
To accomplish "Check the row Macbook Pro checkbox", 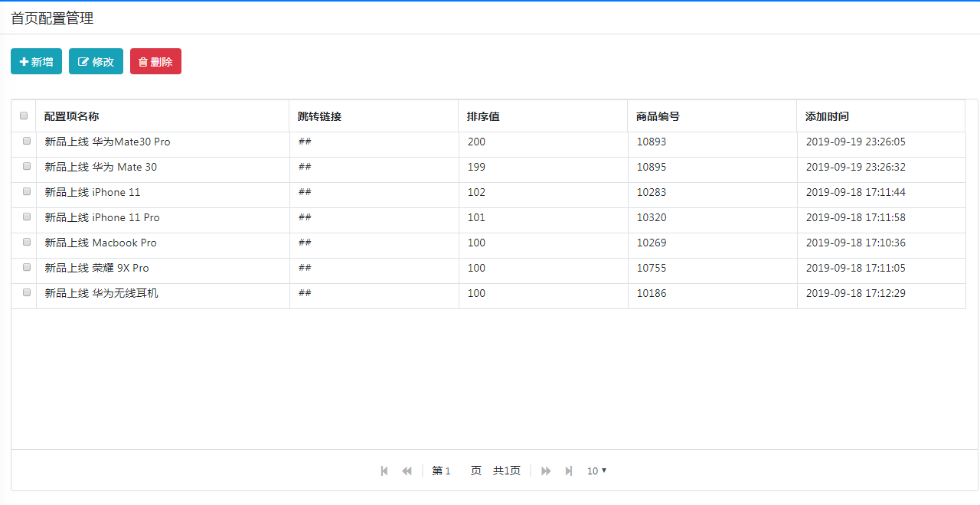I will (27, 242).
